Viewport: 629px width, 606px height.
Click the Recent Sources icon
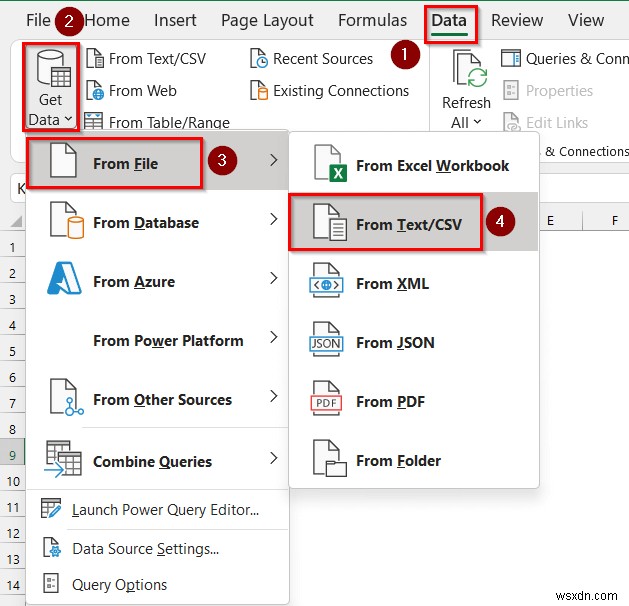(259, 59)
